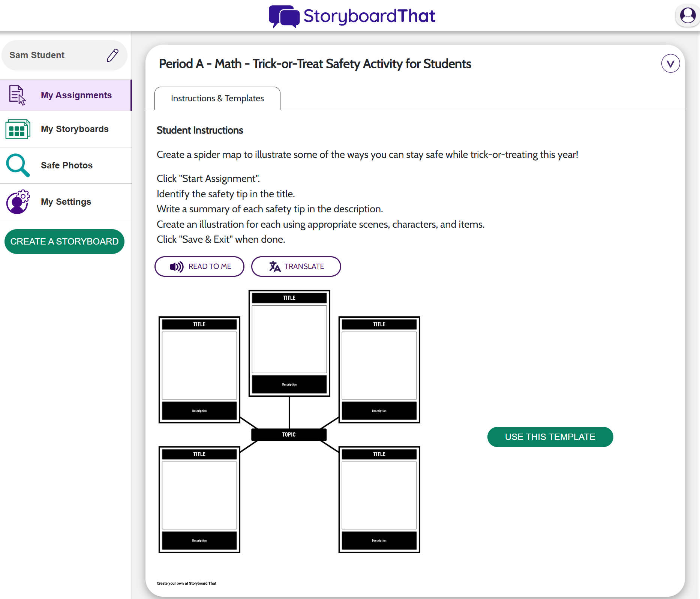Open Safe Photos search
The width and height of the screenshot is (700, 599).
(x=66, y=165)
